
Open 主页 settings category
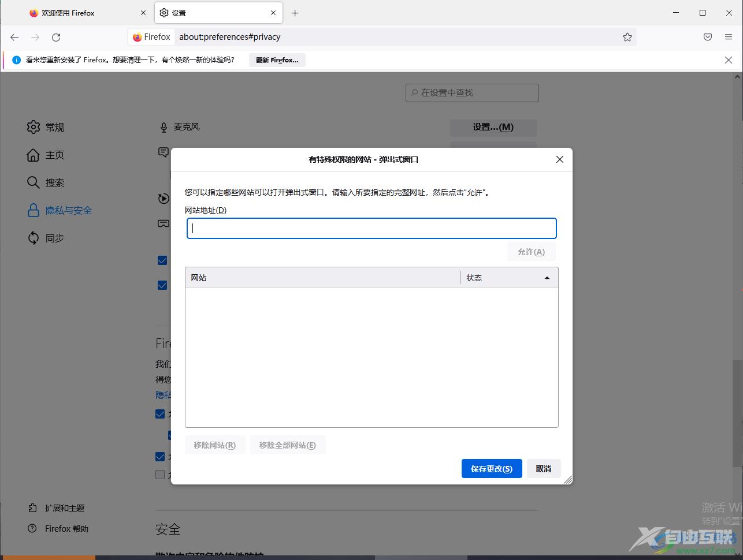[46, 155]
